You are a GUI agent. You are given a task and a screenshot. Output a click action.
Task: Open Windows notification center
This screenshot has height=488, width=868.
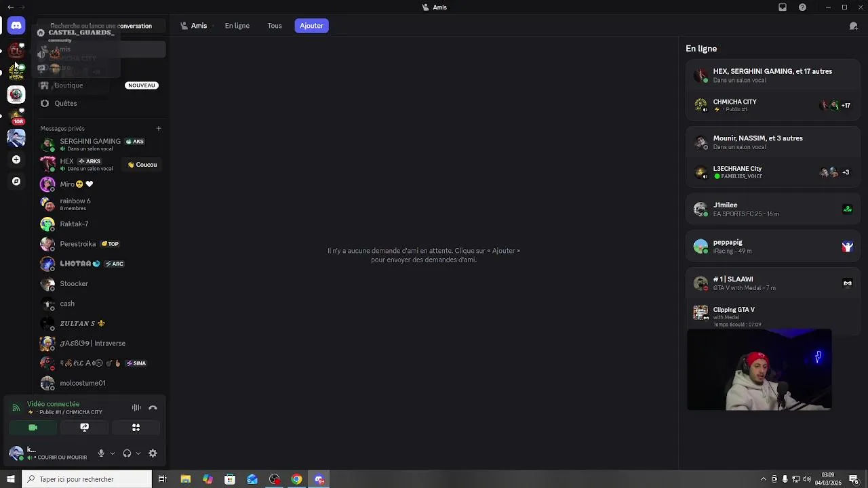(x=854, y=479)
